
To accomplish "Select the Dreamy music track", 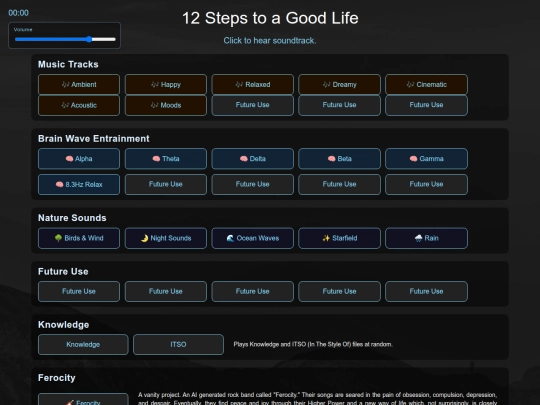I will point(339,84).
